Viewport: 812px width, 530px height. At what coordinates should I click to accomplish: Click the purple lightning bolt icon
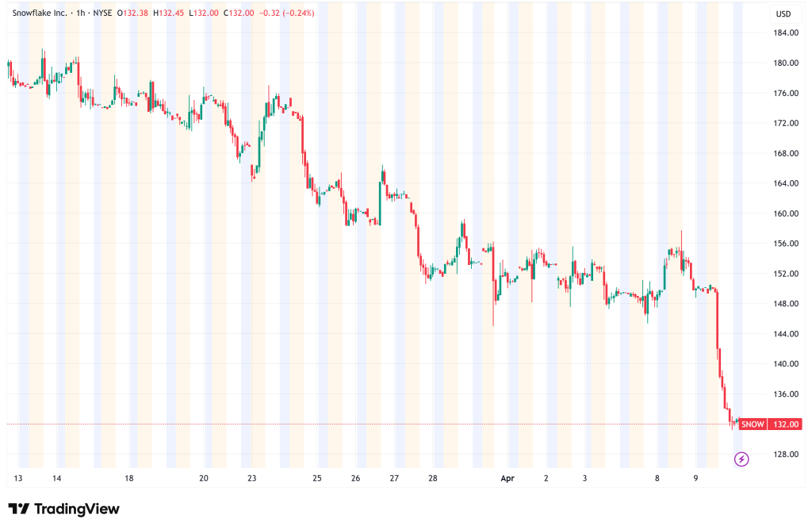[x=741, y=459]
